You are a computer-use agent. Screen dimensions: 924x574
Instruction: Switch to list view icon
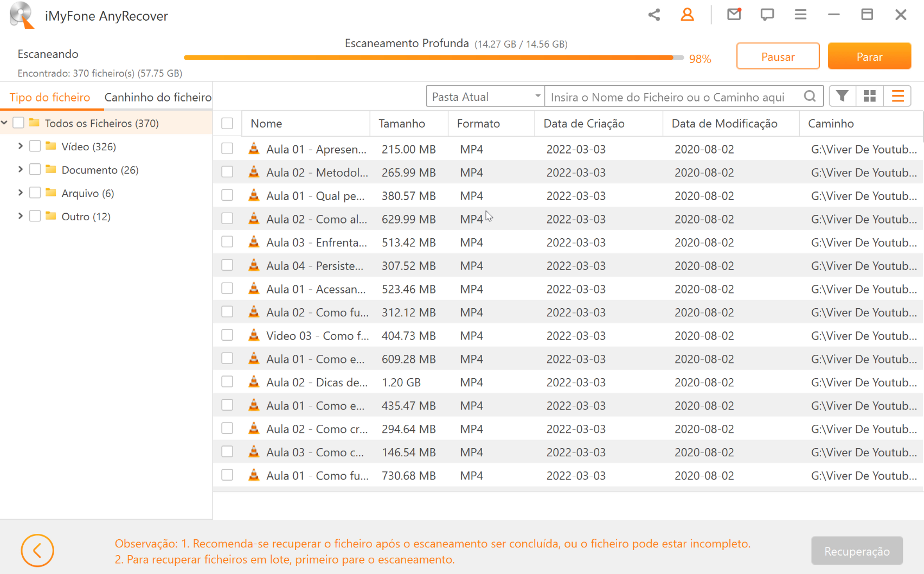[x=897, y=97]
